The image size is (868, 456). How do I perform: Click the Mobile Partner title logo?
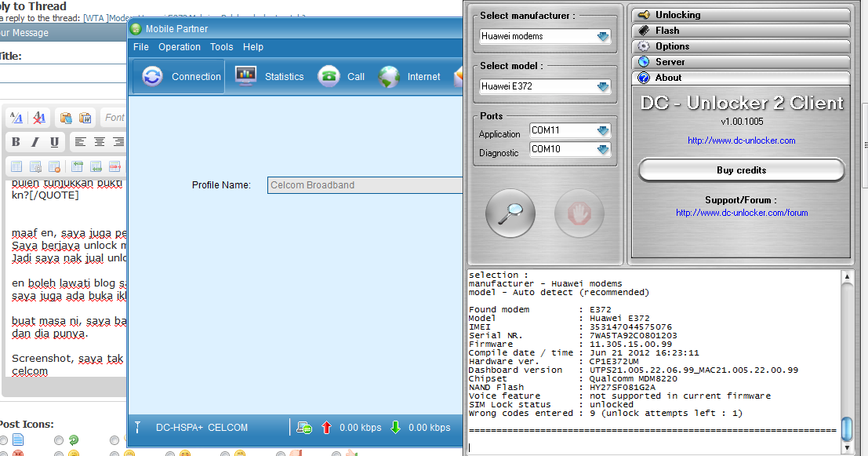(x=136, y=29)
